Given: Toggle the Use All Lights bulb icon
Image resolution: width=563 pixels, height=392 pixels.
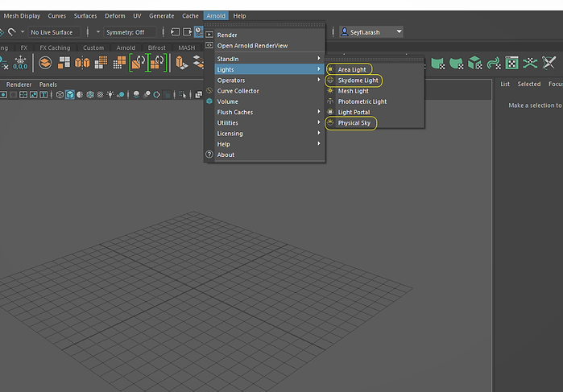Looking at the screenshot, I should [110, 94].
